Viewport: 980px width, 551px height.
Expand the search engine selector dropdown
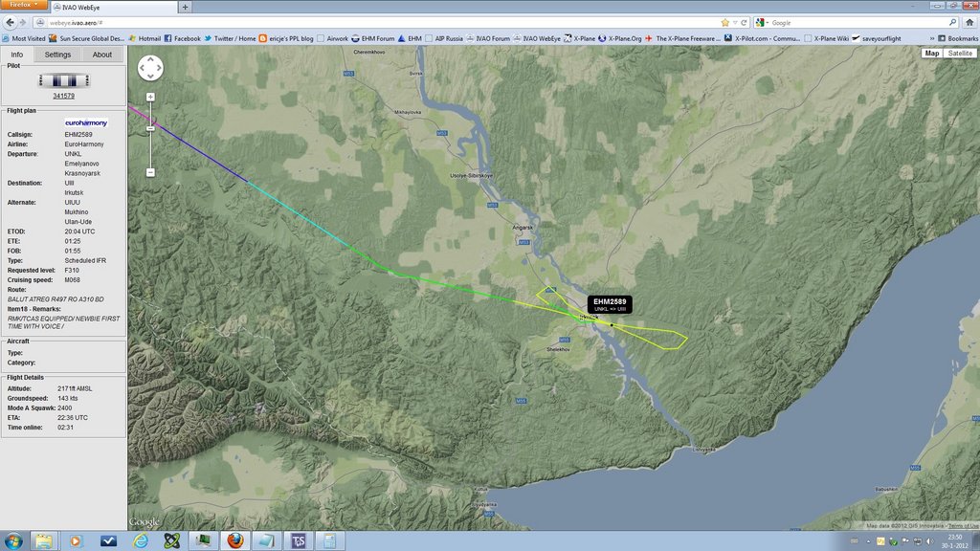763,22
